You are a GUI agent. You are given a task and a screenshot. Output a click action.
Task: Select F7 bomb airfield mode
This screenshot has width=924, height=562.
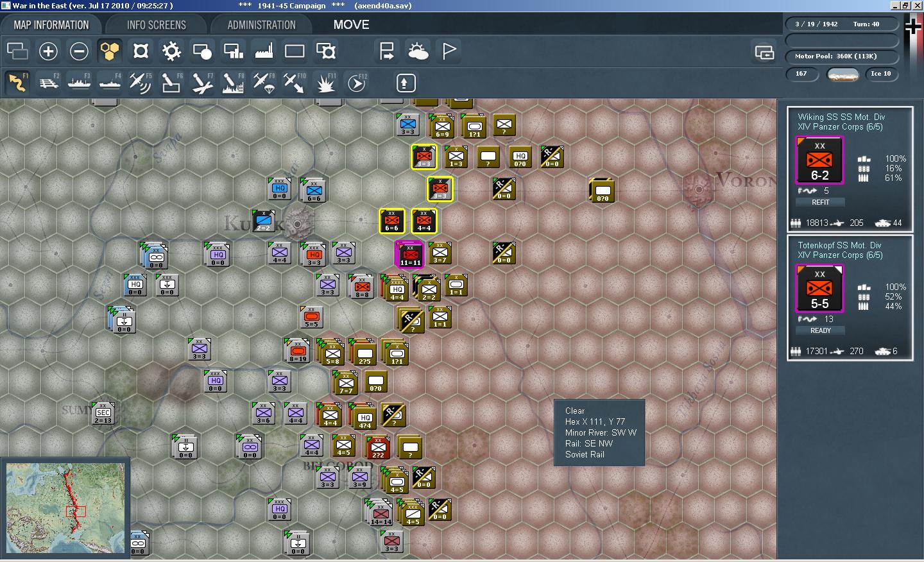pos(201,83)
